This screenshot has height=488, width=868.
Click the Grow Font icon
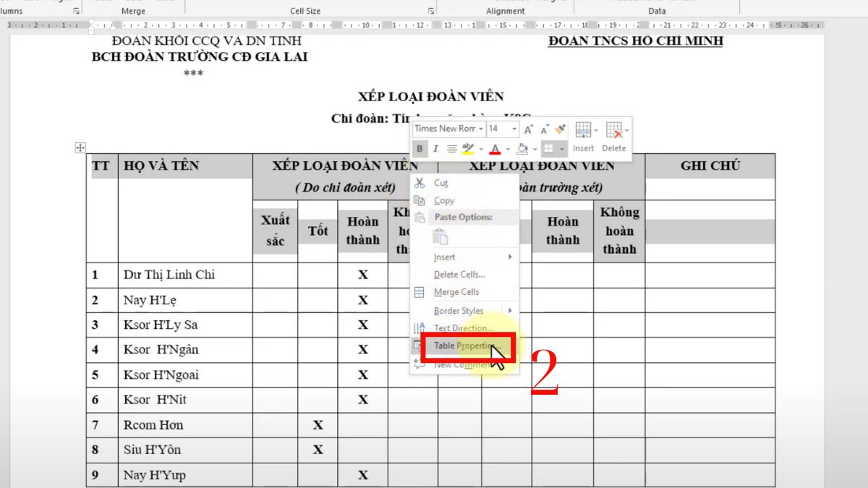pyautogui.click(x=529, y=129)
